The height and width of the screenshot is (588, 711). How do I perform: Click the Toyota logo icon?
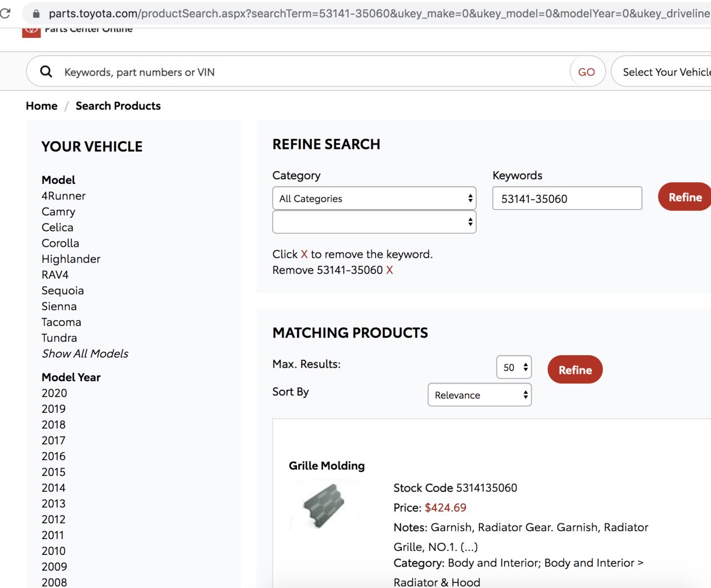pos(31,31)
